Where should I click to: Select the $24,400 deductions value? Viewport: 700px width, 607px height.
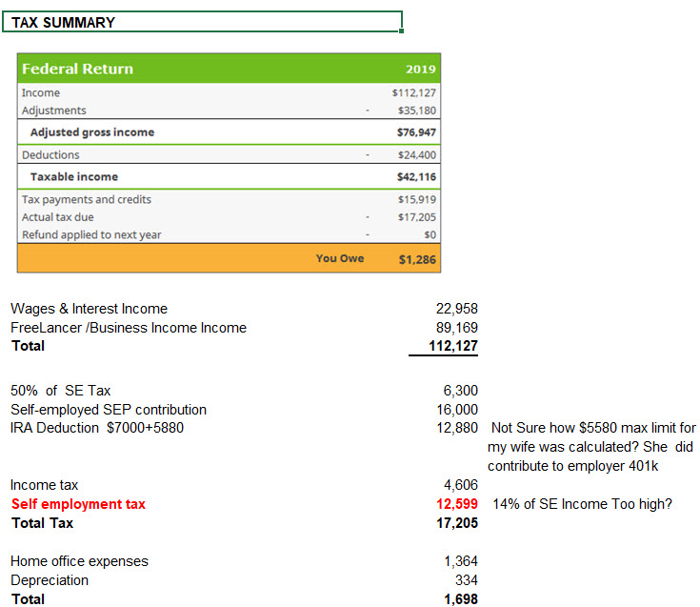[x=417, y=155]
